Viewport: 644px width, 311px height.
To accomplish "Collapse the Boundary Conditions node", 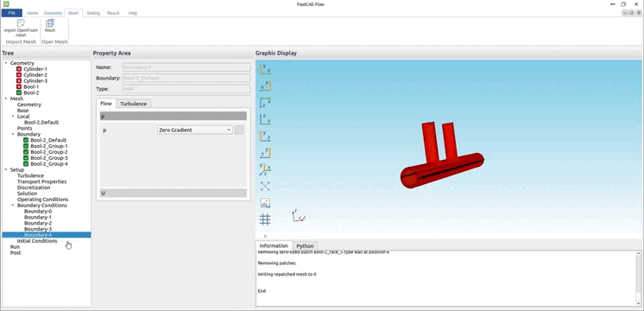I will [x=13, y=205].
